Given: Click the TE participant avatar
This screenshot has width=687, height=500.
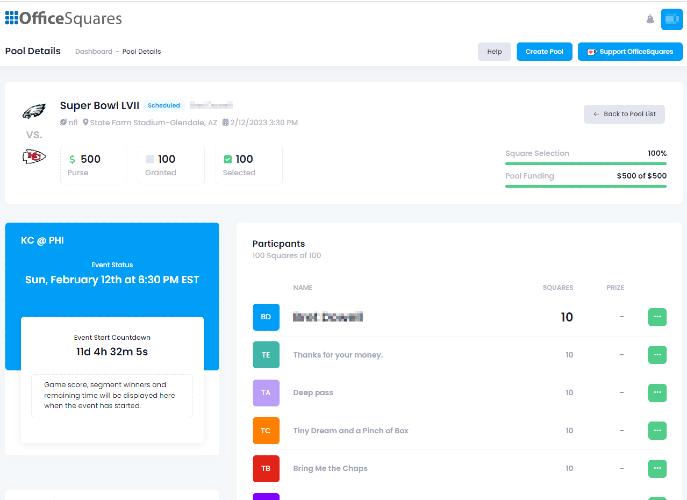Looking at the screenshot, I should click(266, 355).
